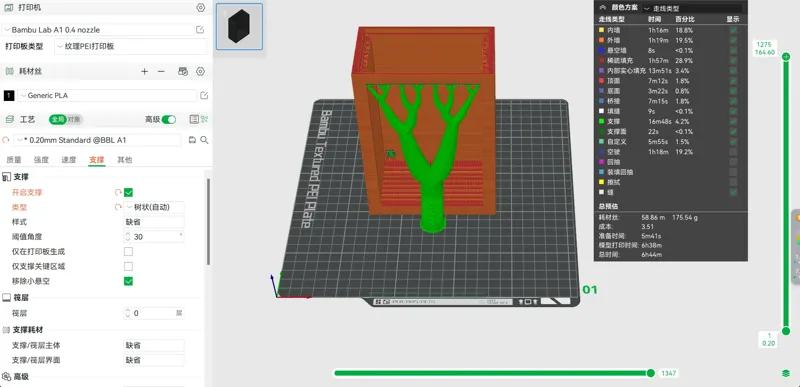The height and width of the screenshot is (387, 800).
Task: Hide 稀疏填充 lines in the legend
Action: tap(733, 61)
